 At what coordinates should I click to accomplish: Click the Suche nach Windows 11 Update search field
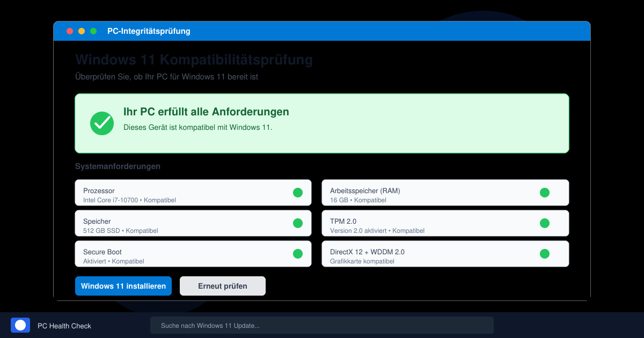pos(322,325)
